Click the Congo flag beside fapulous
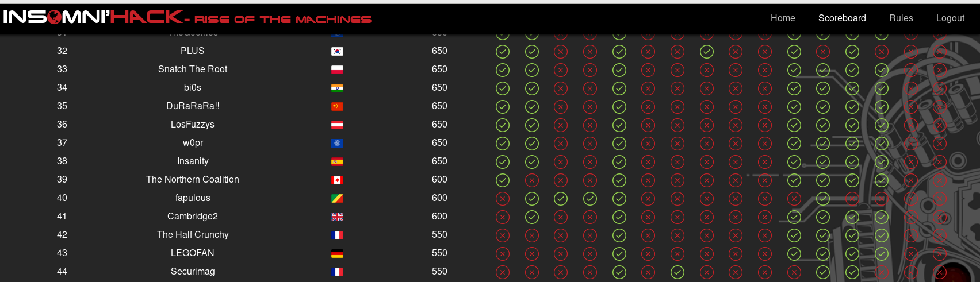The height and width of the screenshot is (282, 980). coord(337,199)
